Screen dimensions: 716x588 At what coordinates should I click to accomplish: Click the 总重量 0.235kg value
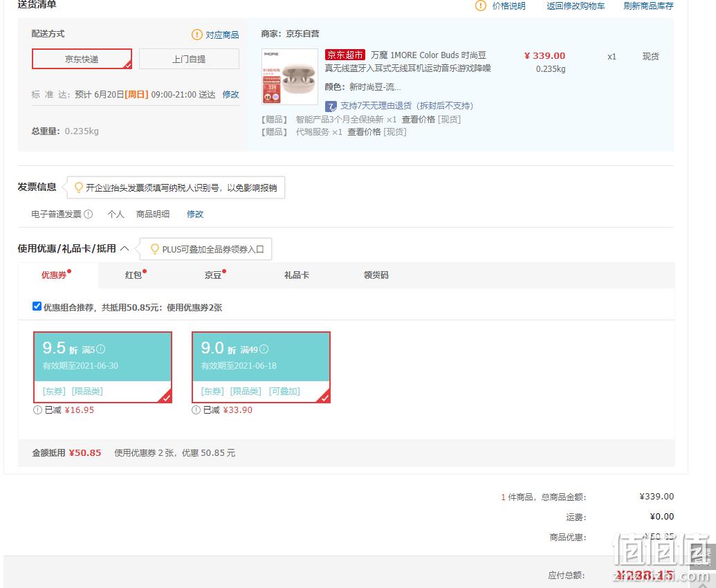tap(82, 131)
